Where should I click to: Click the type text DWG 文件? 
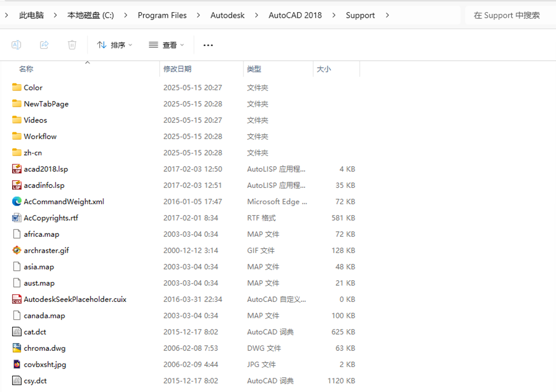pos(264,348)
